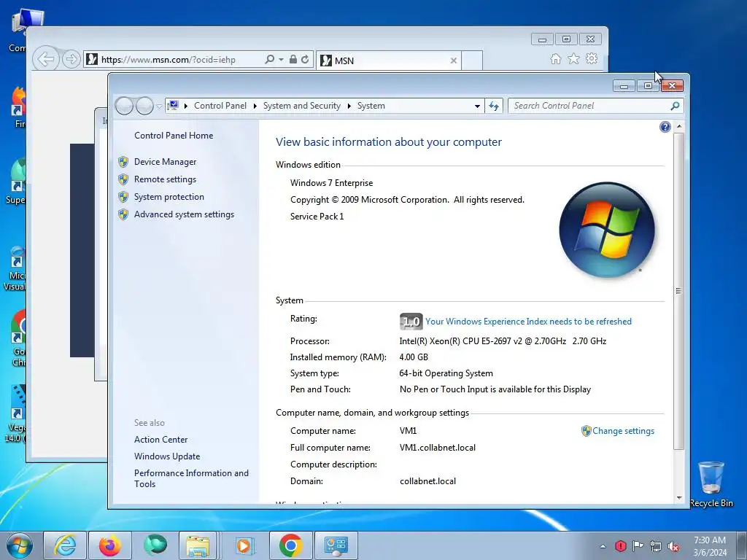Screen dimensions: 747x560
Task: Select the MSN tab in Internet Explorer
Action: pyautogui.click(x=384, y=61)
